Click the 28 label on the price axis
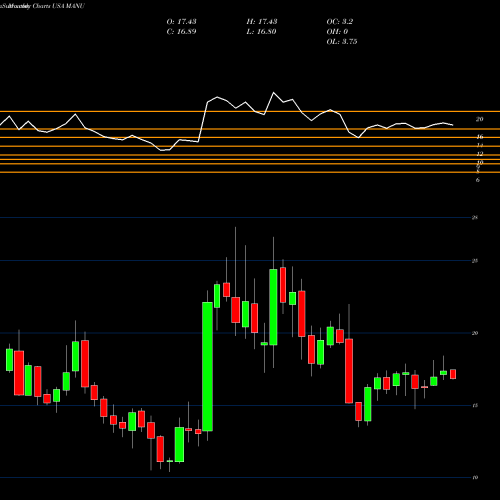Screen dimensions: 500x500 coord(475,218)
